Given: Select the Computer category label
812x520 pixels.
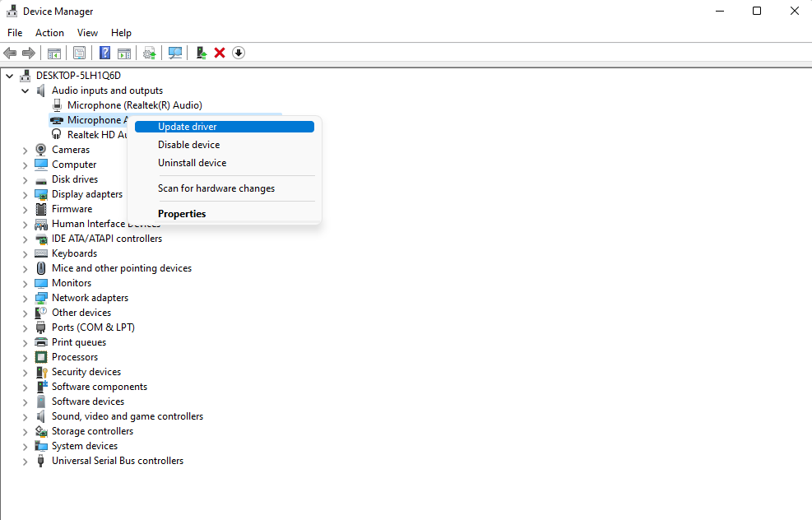Looking at the screenshot, I should 74,165.
